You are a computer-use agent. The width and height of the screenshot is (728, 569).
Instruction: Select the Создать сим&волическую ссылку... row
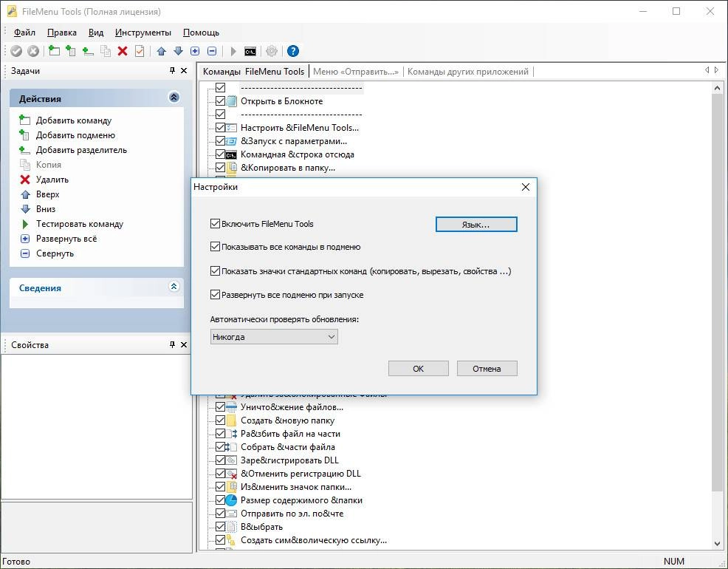point(313,540)
